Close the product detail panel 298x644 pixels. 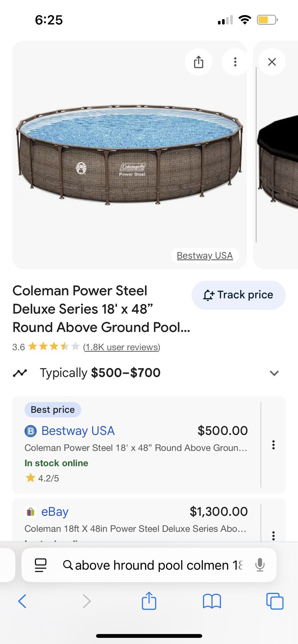click(x=272, y=62)
